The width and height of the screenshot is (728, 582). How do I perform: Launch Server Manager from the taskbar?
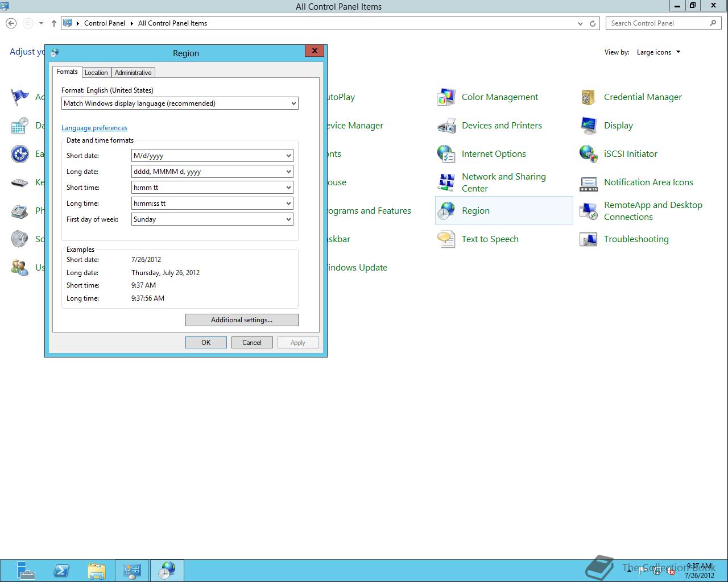point(26,571)
